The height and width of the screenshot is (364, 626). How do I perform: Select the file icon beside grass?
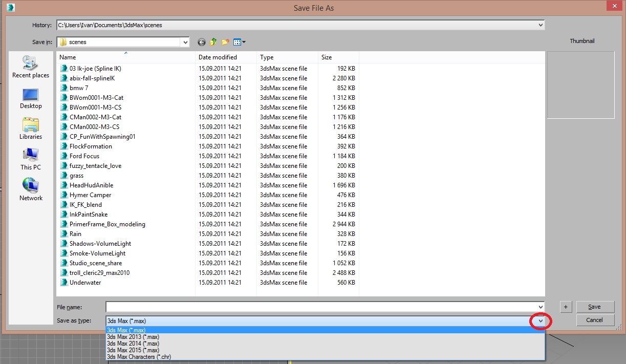pyautogui.click(x=64, y=176)
